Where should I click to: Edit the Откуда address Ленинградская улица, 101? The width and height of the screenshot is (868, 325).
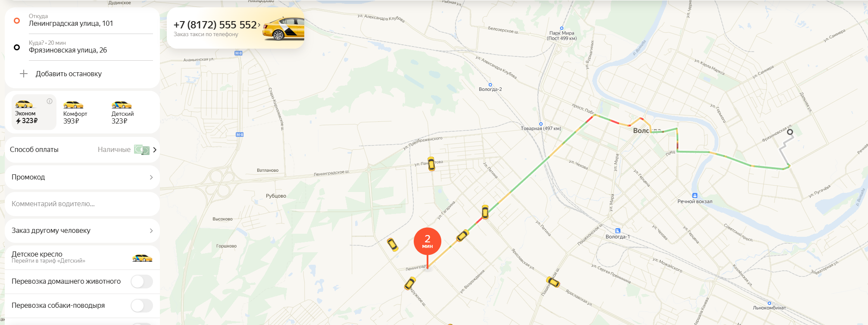tap(71, 24)
